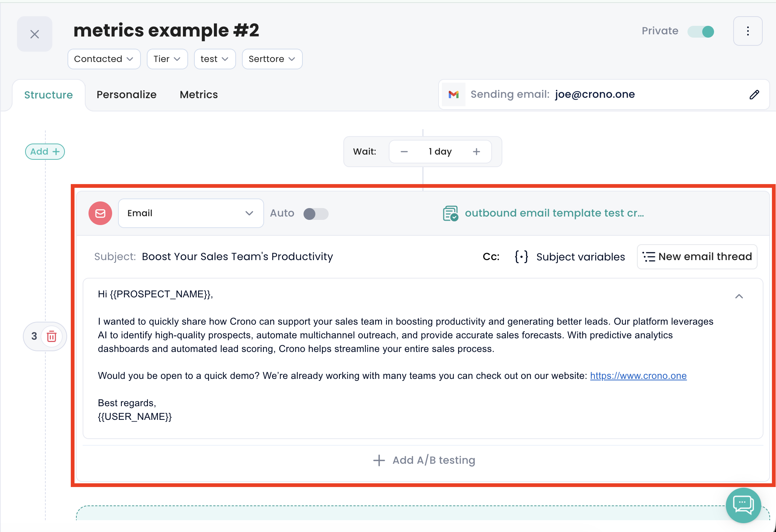
Task: Switch to the Personalize tab
Action: (127, 95)
